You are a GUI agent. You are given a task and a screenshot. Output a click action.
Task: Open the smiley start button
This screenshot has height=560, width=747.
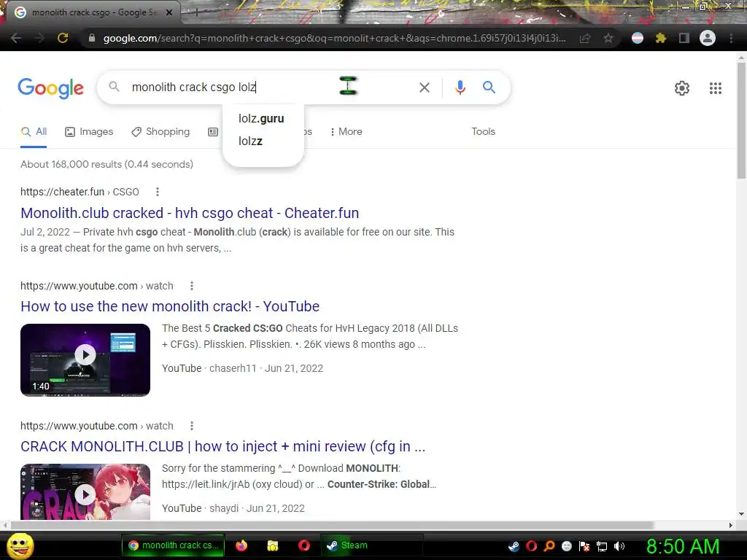(20, 545)
